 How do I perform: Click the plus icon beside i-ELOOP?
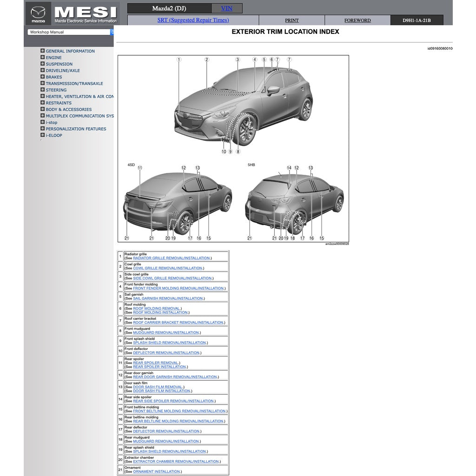(42, 135)
